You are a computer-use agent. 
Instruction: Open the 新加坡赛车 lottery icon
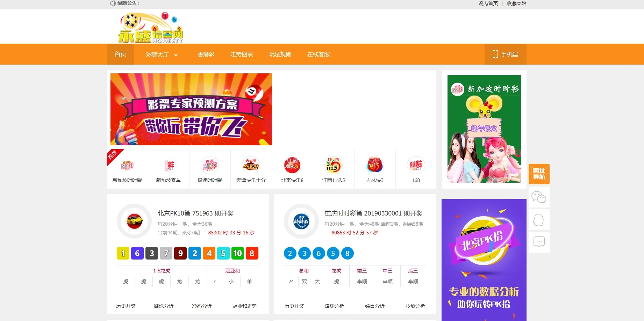click(x=169, y=165)
